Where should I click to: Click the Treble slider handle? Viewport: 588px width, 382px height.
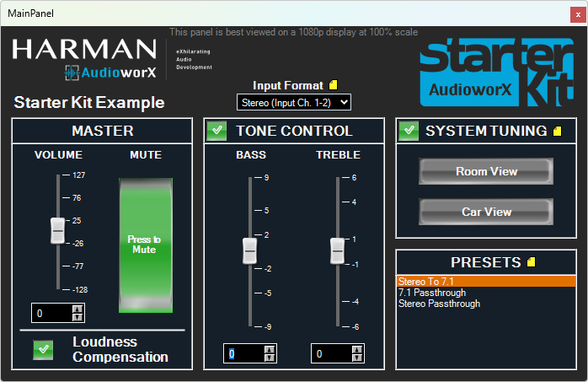(337, 250)
